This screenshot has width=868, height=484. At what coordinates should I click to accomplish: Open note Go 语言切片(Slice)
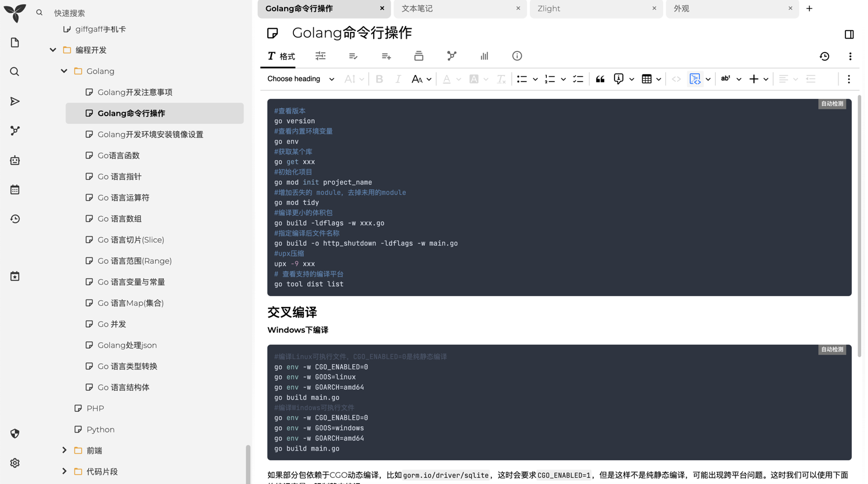[x=131, y=240]
